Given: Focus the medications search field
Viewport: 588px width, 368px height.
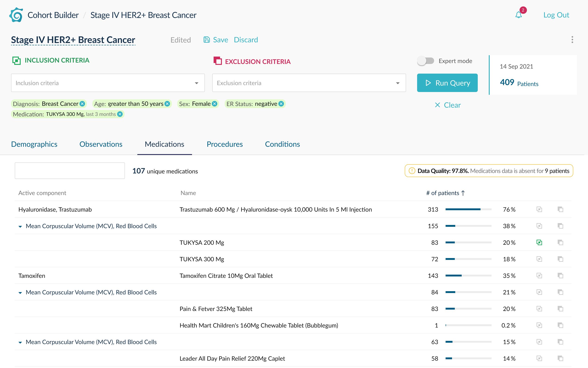Looking at the screenshot, I should tap(70, 171).
